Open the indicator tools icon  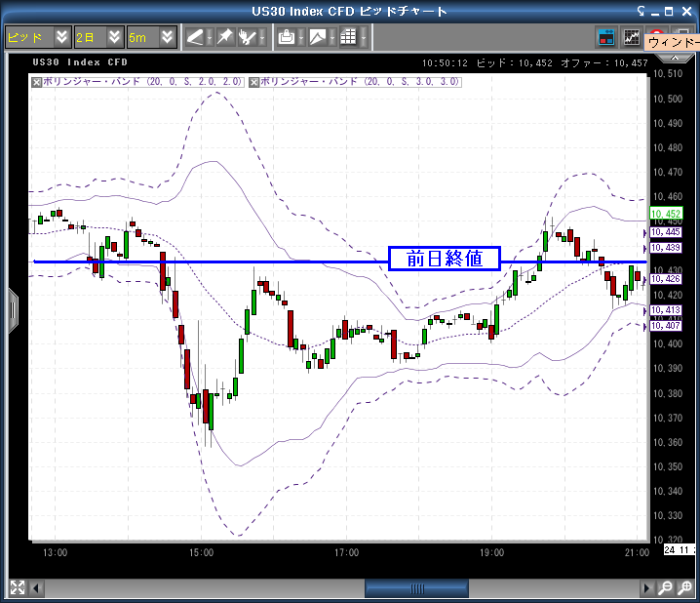tap(250, 37)
